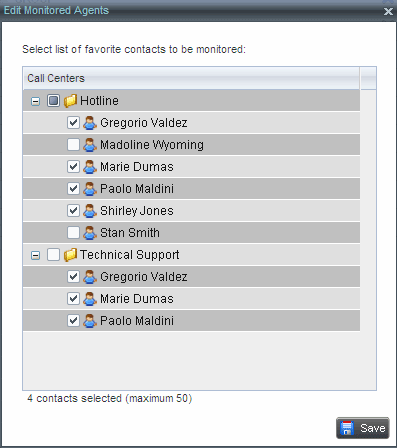
Task: Click the floppy disk icon on Save
Action: (x=347, y=428)
